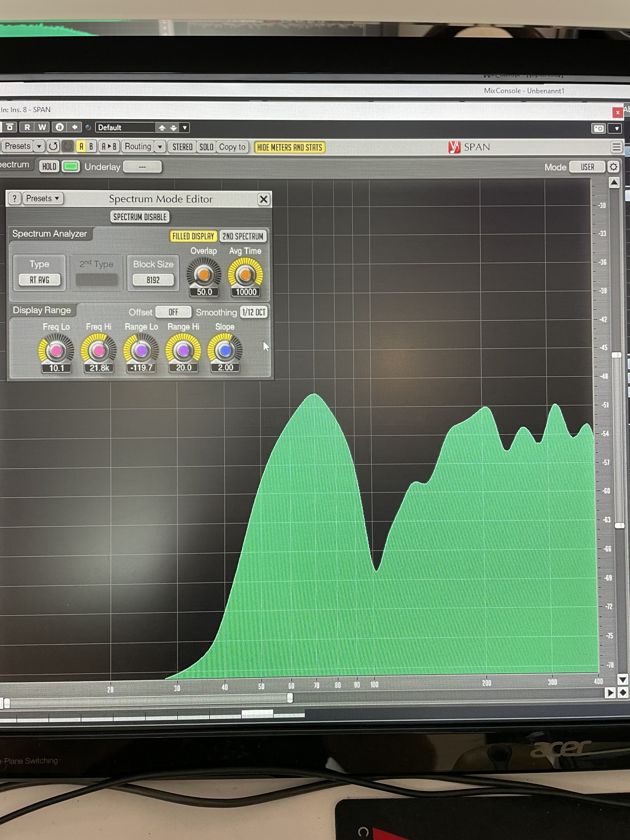Toggle HOLD spectrum button

point(49,167)
